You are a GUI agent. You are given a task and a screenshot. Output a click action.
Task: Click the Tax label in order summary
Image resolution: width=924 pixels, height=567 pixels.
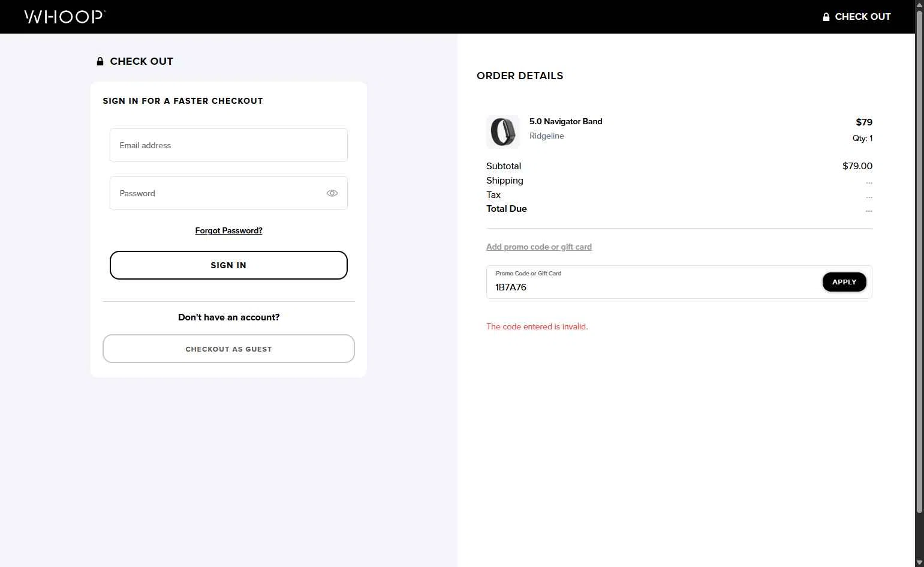[x=493, y=194]
